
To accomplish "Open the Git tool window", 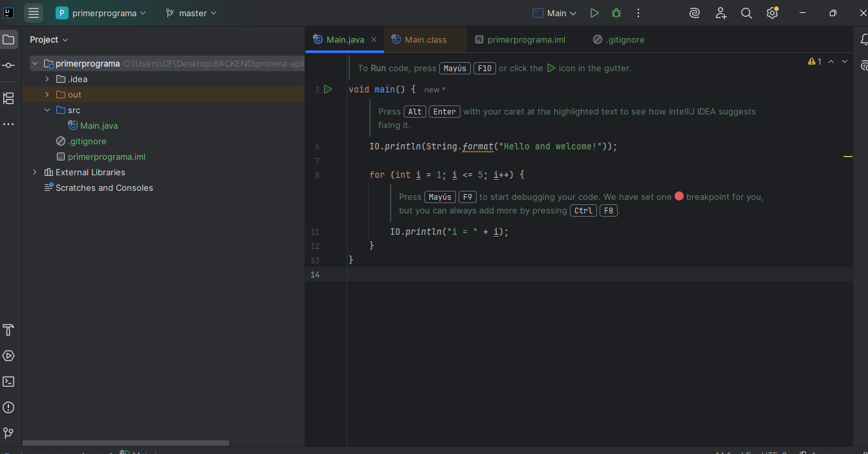I will click(8, 433).
